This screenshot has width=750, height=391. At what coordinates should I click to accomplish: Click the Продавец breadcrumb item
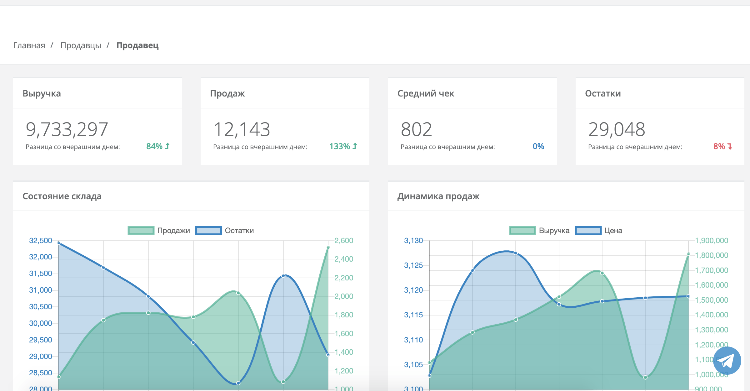click(137, 45)
